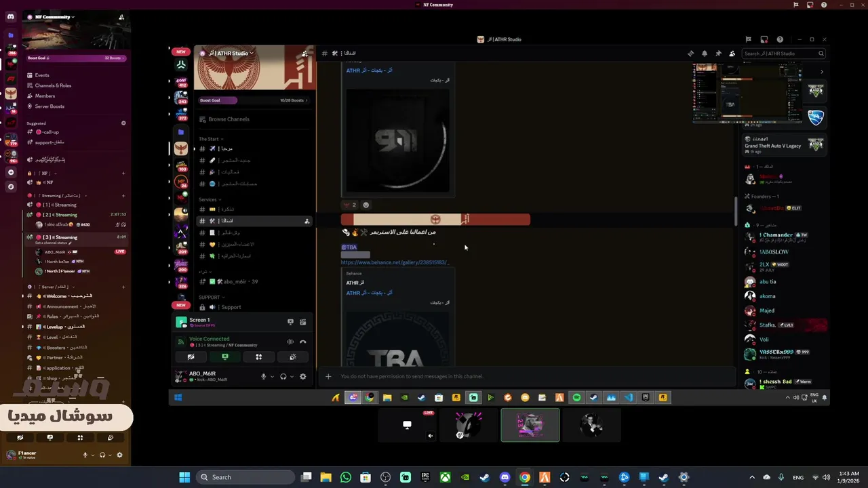868x488 pixels.
Task: Open Discover servers compass icon
Action: pos(11,186)
